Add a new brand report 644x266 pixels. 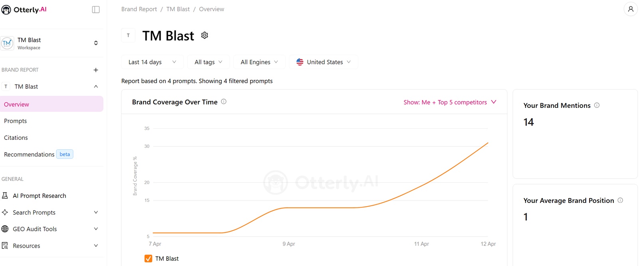96,70
